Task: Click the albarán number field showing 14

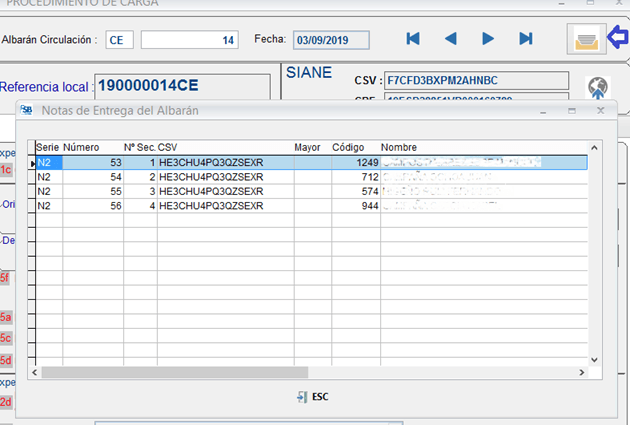Action: (x=190, y=40)
